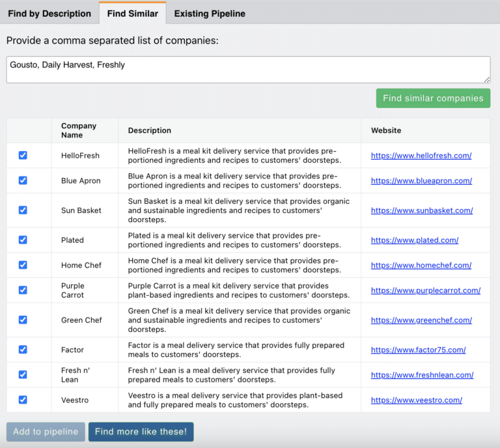
Task: Click the company list text field
Action: pyautogui.click(x=248, y=70)
